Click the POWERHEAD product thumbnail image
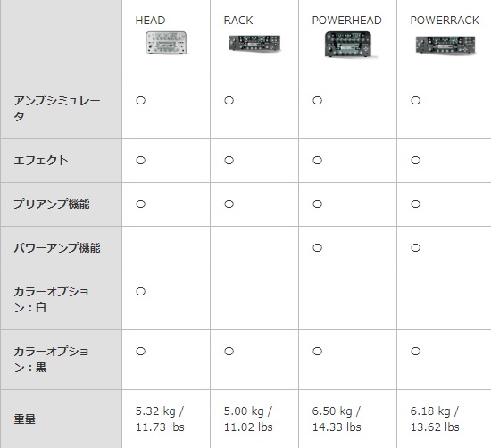Image resolution: width=491 pixels, height=448 pixels. coord(348,44)
